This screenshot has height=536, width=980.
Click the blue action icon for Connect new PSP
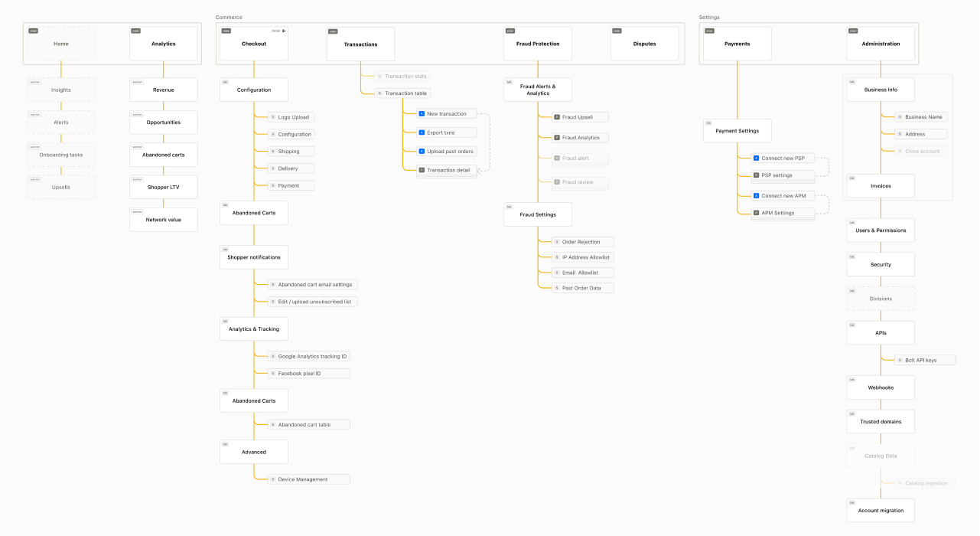click(x=756, y=159)
